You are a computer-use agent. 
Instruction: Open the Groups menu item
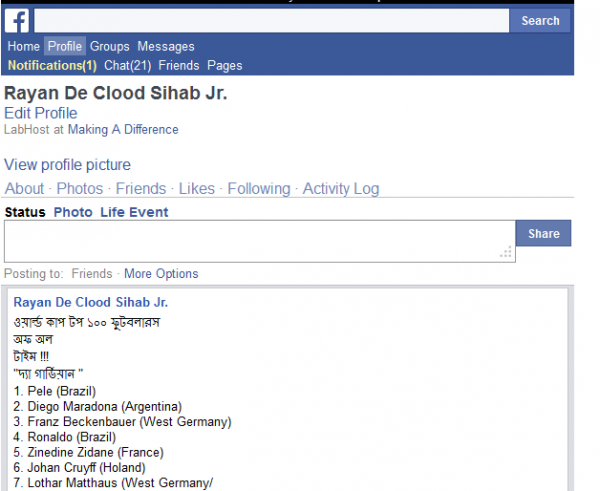point(110,46)
